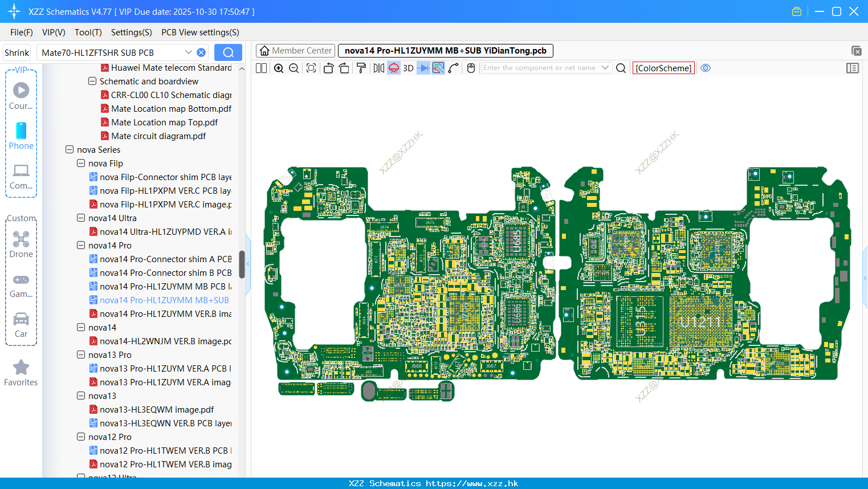Click chip U1211 on the right board

pos(700,322)
